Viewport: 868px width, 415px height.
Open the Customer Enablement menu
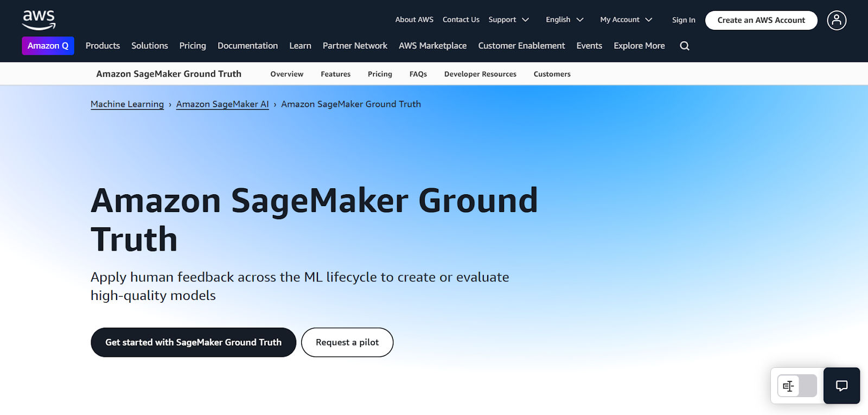click(521, 46)
